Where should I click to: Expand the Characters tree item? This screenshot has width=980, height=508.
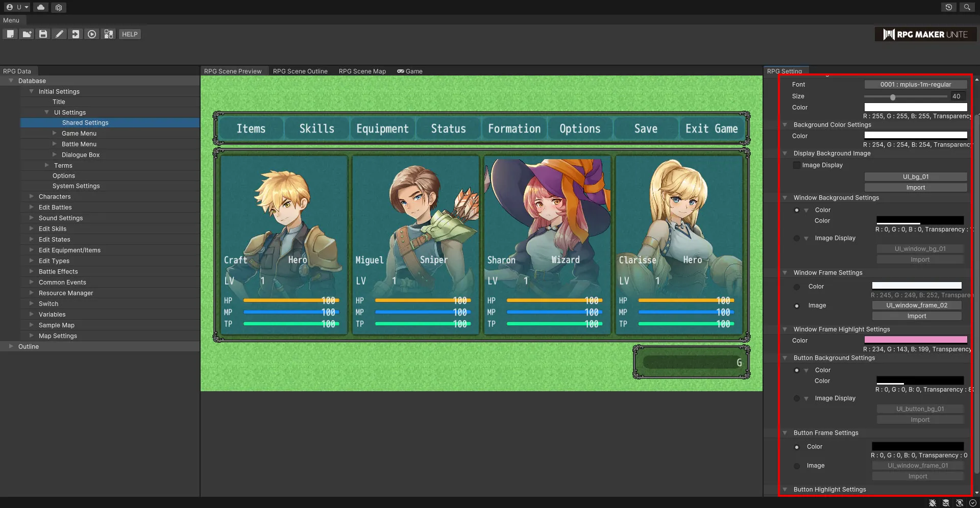pos(32,196)
